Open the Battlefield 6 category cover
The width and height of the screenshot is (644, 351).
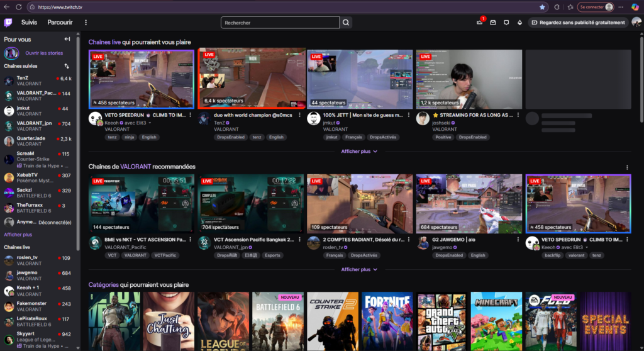(x=278, y=321)
